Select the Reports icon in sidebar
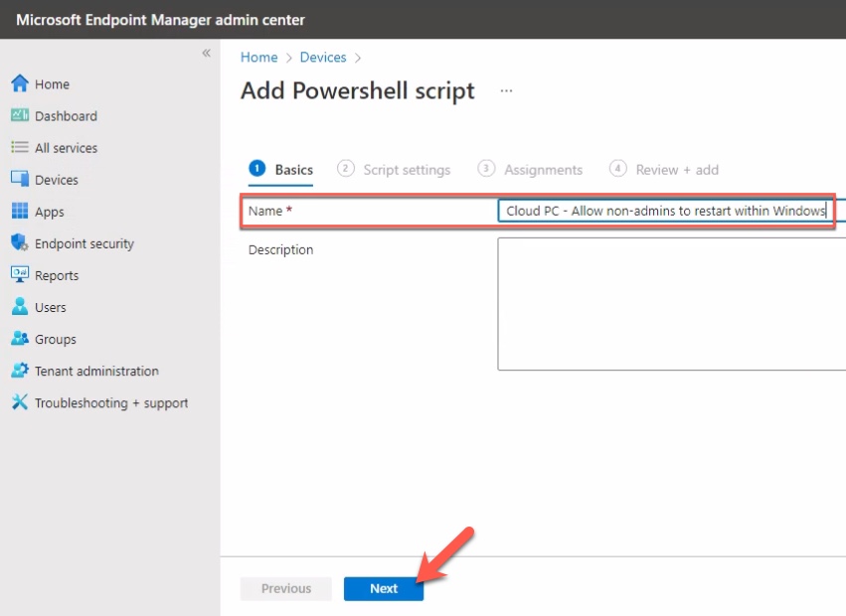Screen dimensions: 846x616 pos(20,274)
